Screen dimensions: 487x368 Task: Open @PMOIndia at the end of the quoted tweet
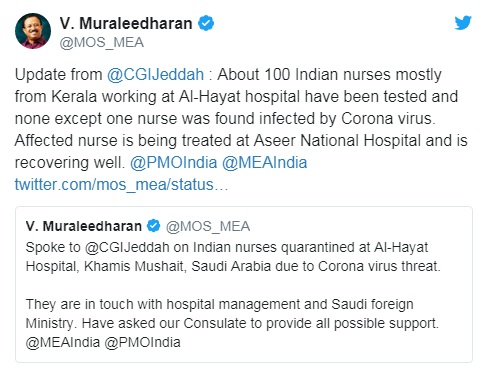coord(142,342)
